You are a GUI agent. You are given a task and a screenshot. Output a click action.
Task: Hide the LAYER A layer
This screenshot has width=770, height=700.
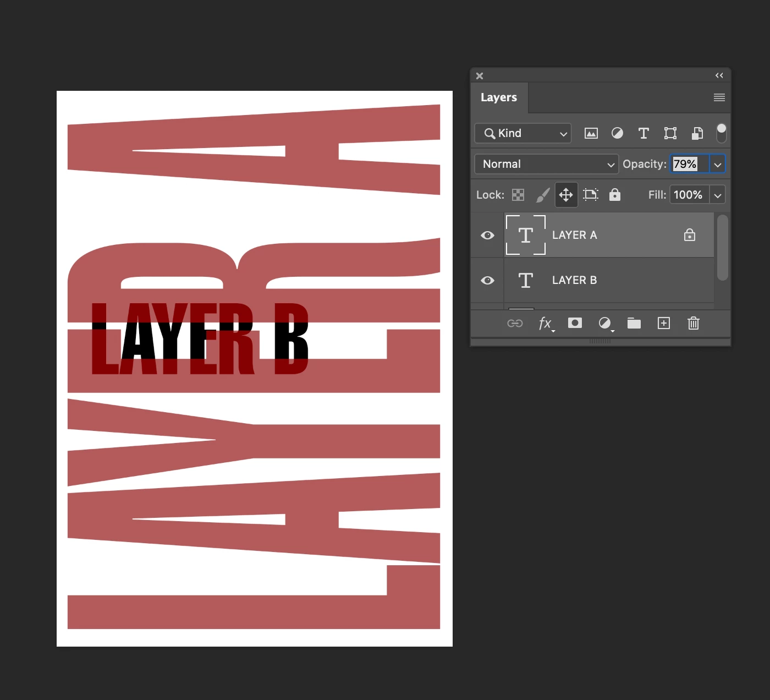(x=487, y=236)
